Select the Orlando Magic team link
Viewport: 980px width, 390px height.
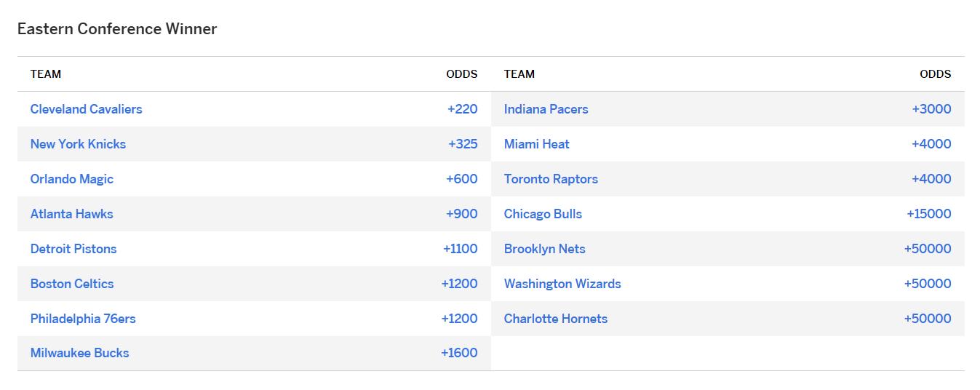pyautogui.click(x=71, y=179)
